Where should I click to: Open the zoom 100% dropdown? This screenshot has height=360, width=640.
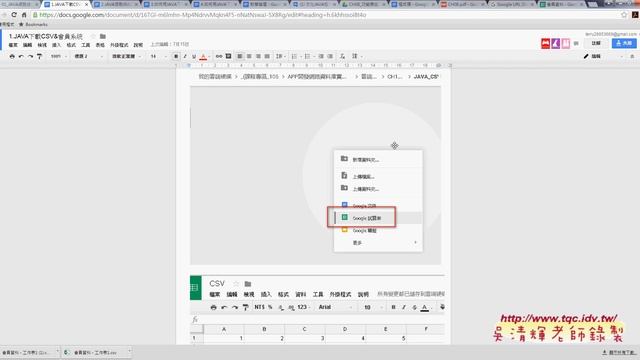[59, 56]
